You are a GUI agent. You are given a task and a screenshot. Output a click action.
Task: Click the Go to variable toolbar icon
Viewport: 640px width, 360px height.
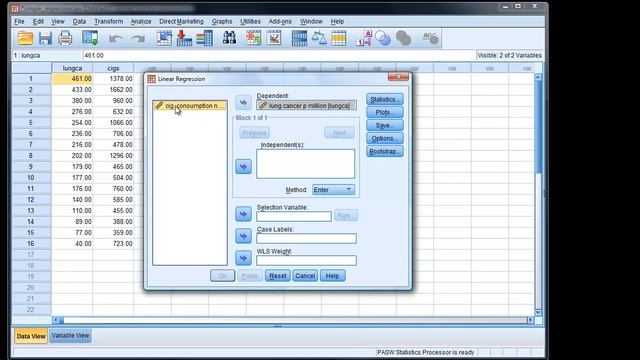(184, 38)
